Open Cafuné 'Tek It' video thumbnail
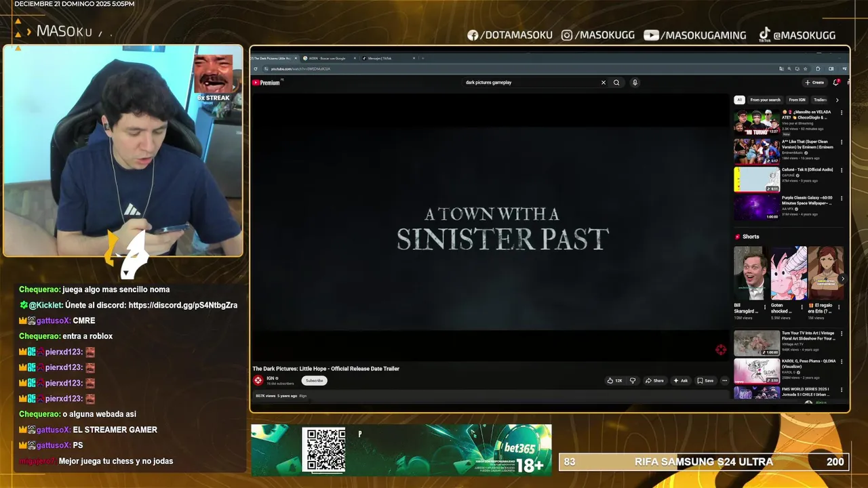This screenshot has height=488, width=868. 756,179
